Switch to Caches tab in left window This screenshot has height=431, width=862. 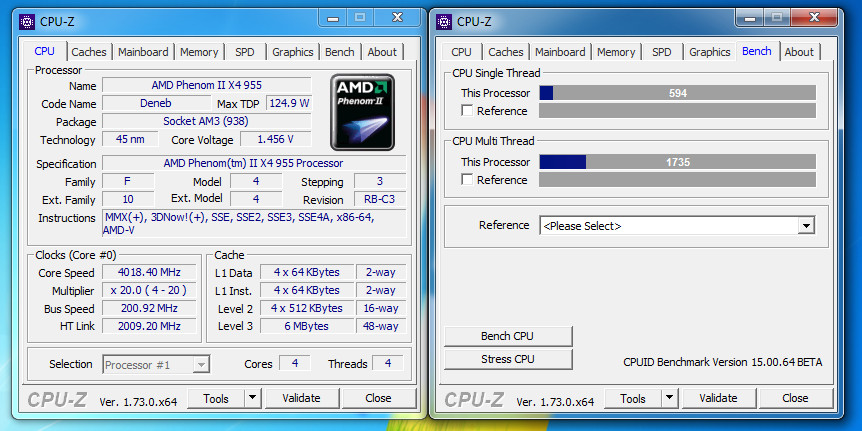89,52
